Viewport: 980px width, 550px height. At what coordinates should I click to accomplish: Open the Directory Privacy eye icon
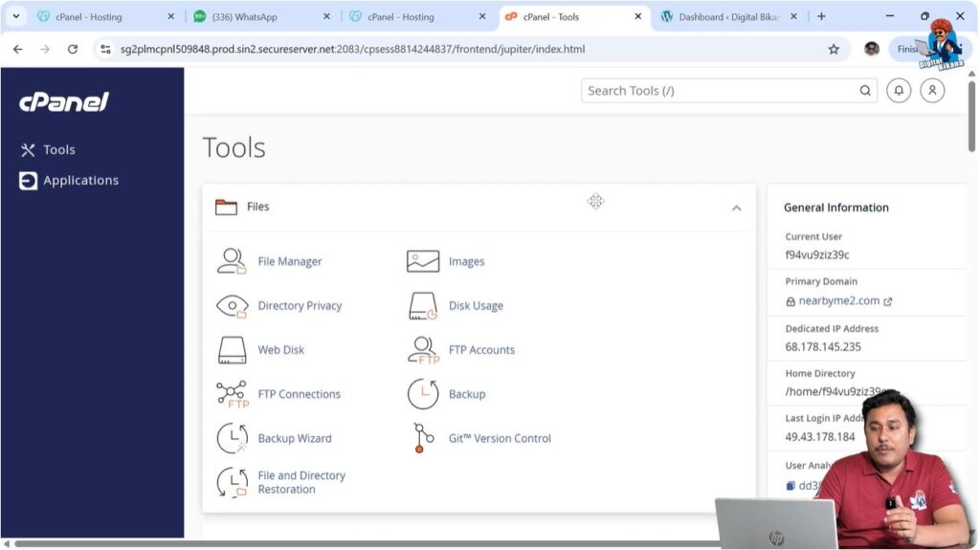[x=232, y=306]
